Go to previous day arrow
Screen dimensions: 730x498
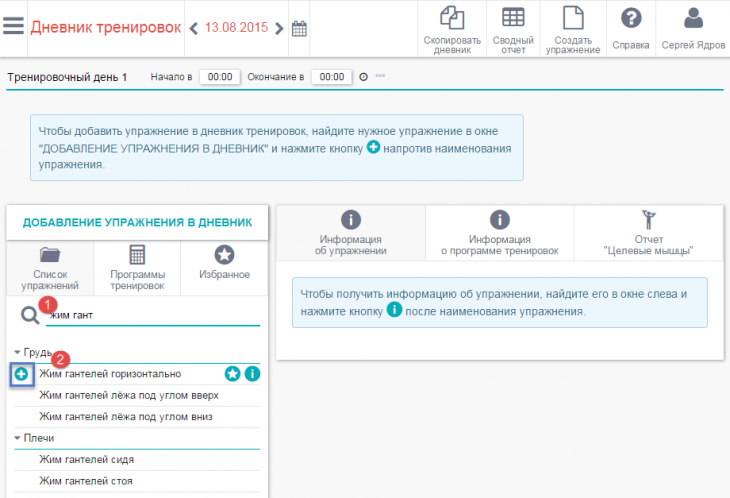(193, 28)
